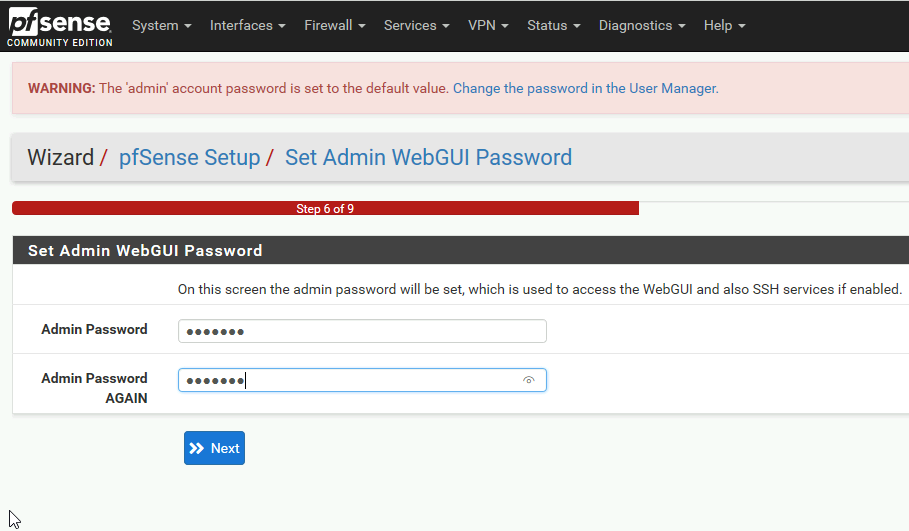The width and height of the screenshot is (909, 531).
Task: Open the VPN menu
Action: tap(488, 26)
